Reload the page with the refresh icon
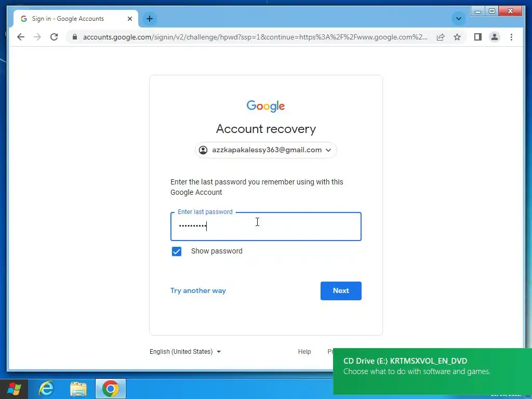 pyautogui.click(x=54, y=37)
